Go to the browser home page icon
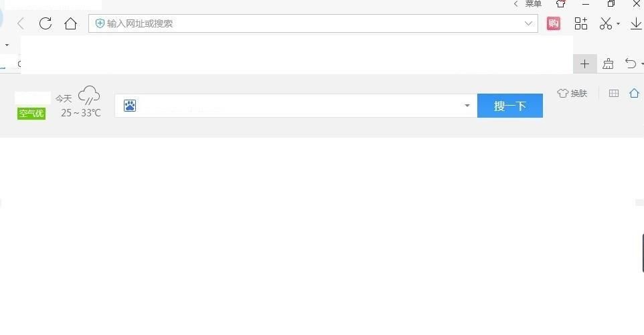The height and width of the screenshot is (335, 644). click(x=71, y=23)
